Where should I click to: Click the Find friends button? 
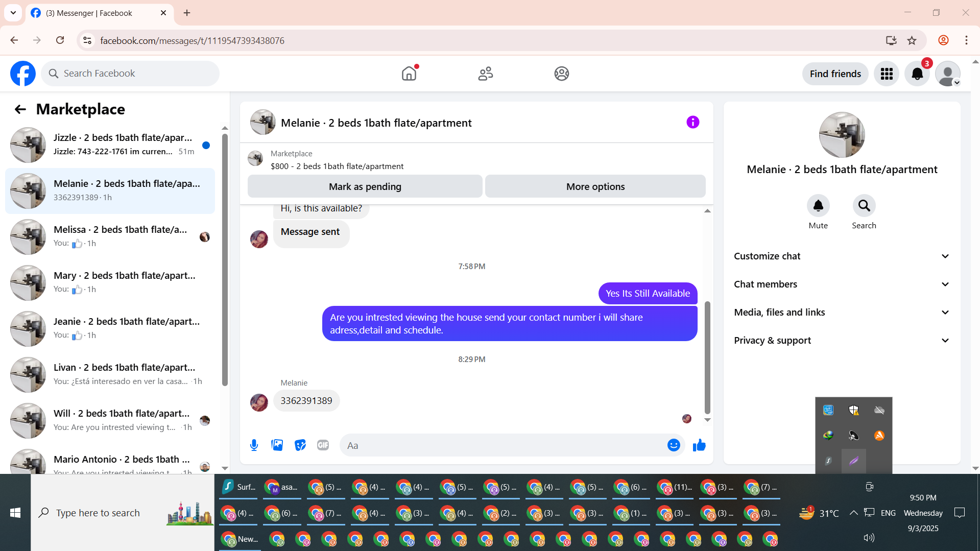click(835, 74)
